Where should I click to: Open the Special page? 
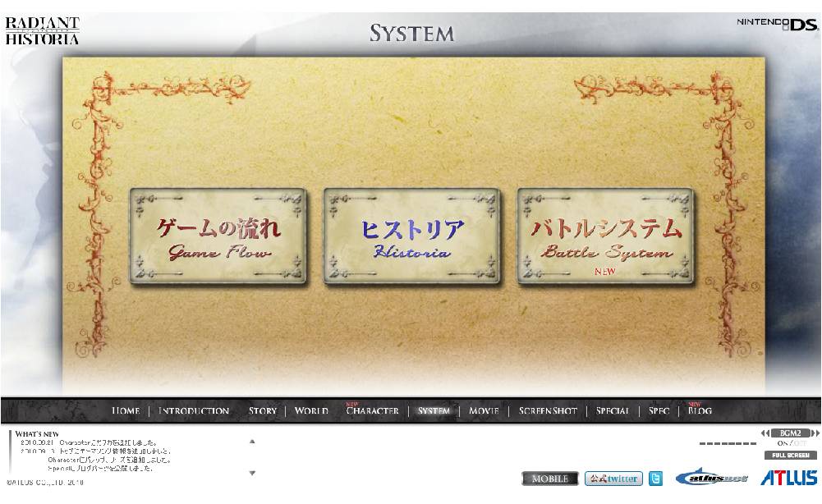(x=613, y=410)
